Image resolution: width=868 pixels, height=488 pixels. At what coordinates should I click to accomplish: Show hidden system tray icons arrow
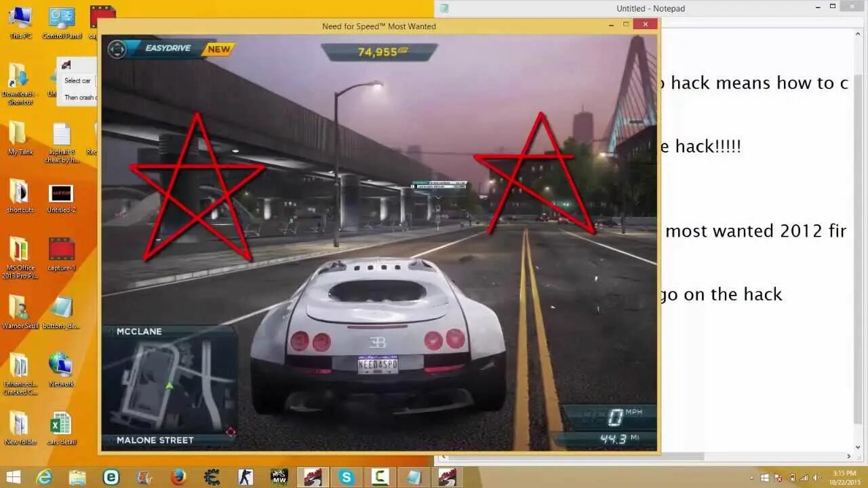753,478
